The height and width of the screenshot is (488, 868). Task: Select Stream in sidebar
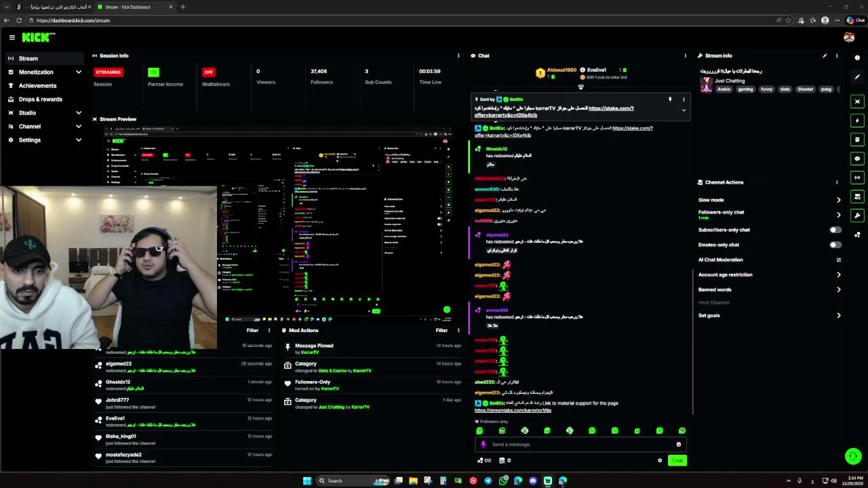pyautogui.click(x=45, y=58)
